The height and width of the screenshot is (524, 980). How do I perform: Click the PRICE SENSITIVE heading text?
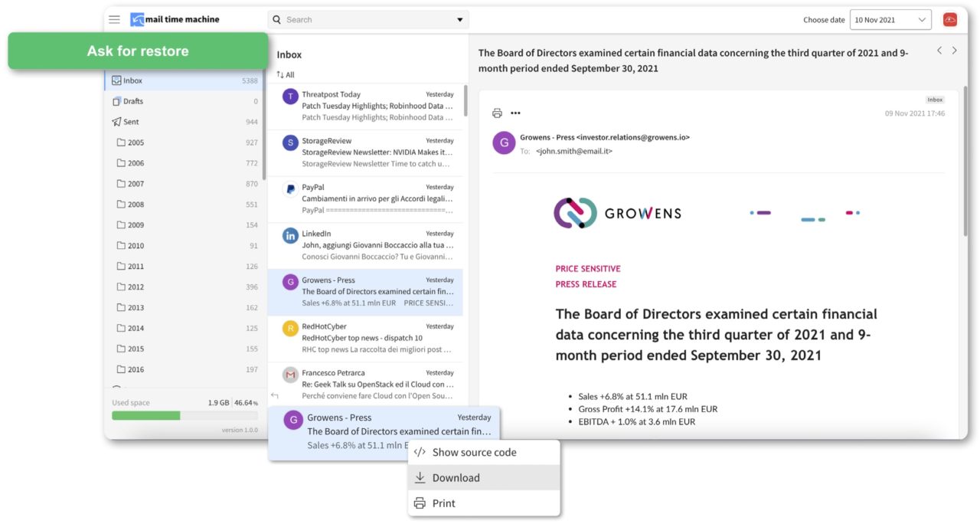pyautogui.click(x=588, y=269)
